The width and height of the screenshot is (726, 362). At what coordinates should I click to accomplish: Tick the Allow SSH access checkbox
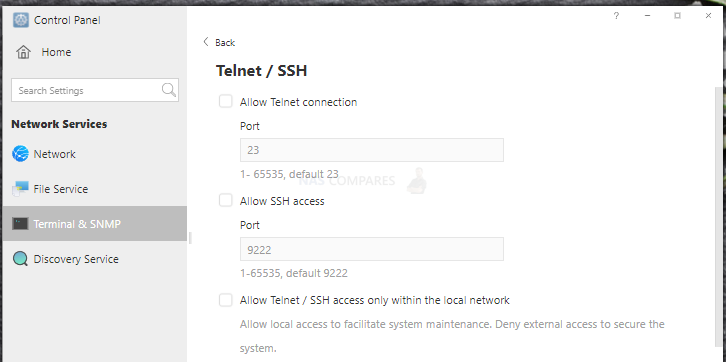pyautogui.click(x=225, y=201)
